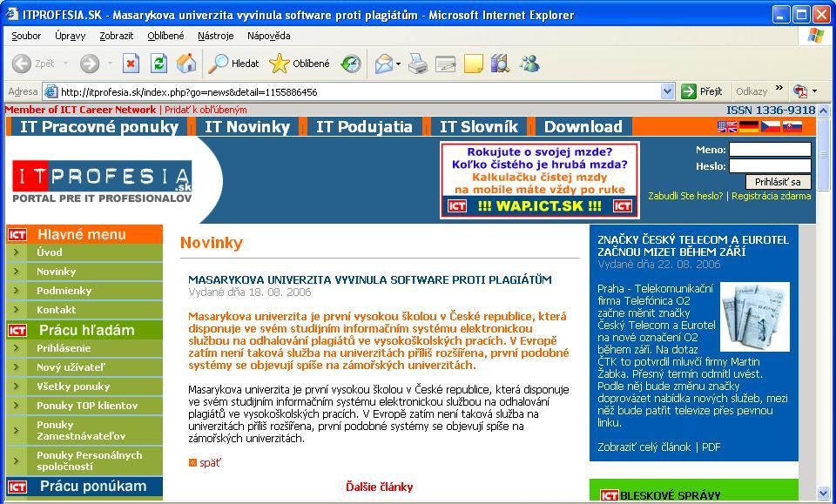
Task: Click the yellow Discuss note icon
Action: coord(474,64)
